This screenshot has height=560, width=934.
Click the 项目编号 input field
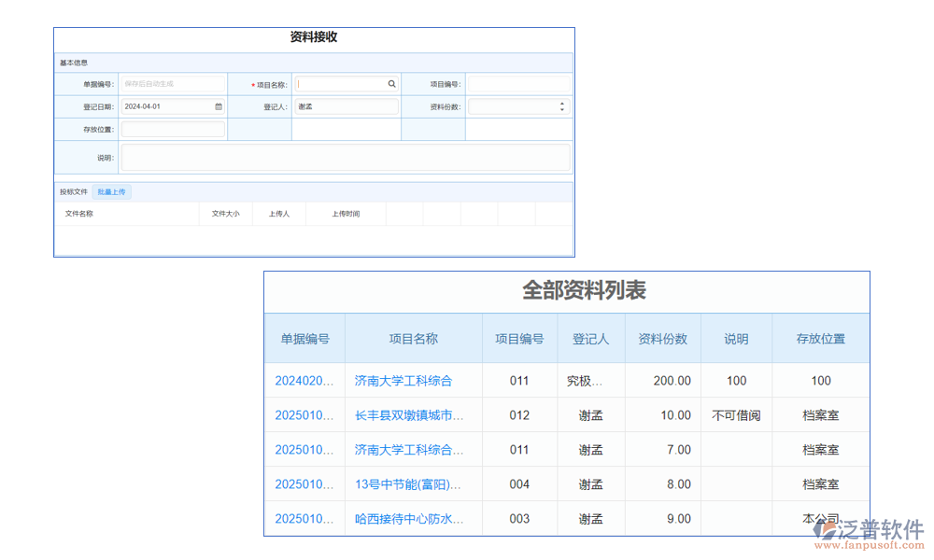pyautogui.click(x=518, y=84)
